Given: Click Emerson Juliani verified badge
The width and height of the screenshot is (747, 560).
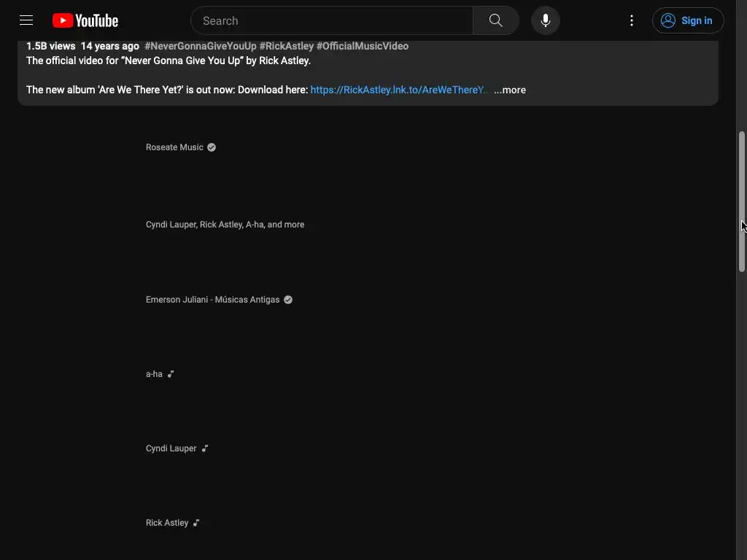Looking at the screenshot, I should pos(288,300).
